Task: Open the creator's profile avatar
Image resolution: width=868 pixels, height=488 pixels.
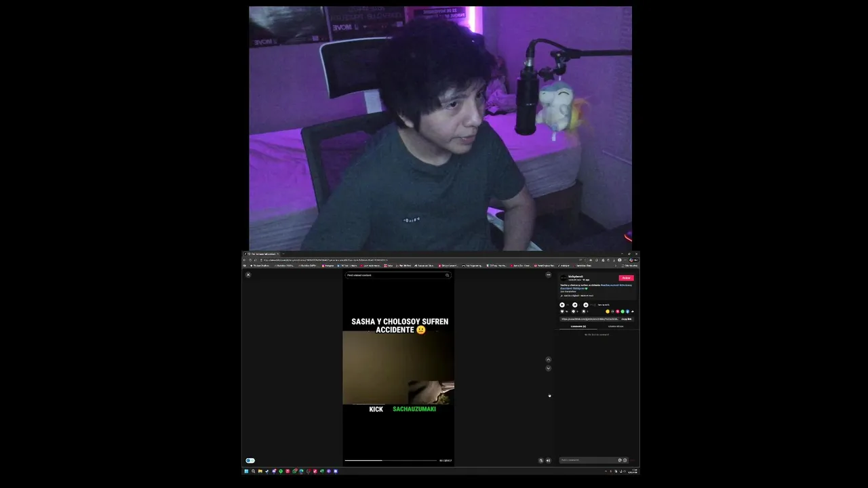Action: pyautogui.click(x=564, y=278)
